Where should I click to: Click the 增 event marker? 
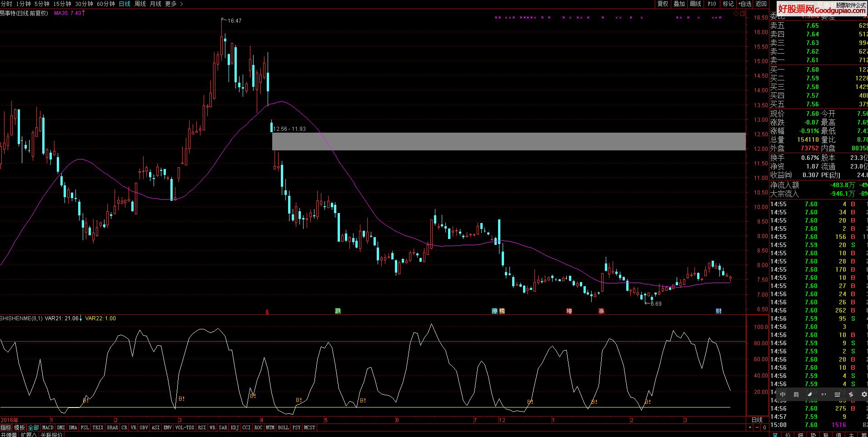tap(569, 311)
